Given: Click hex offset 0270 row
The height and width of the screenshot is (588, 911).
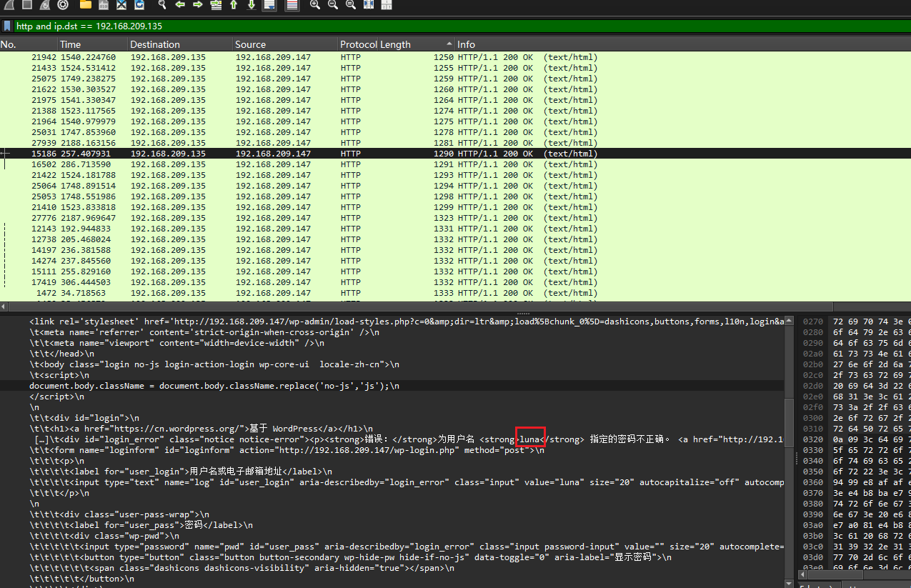Looking at the screenshot, I should click(855, 322).
